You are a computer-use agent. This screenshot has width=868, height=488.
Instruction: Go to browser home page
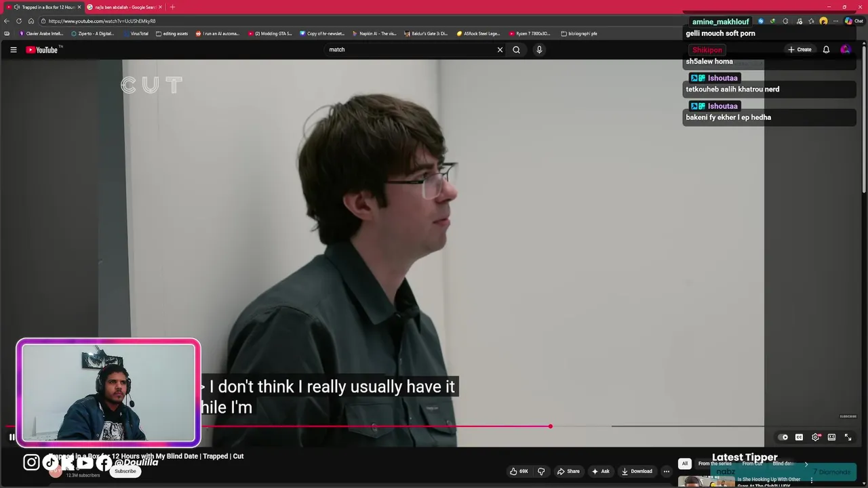31,21
